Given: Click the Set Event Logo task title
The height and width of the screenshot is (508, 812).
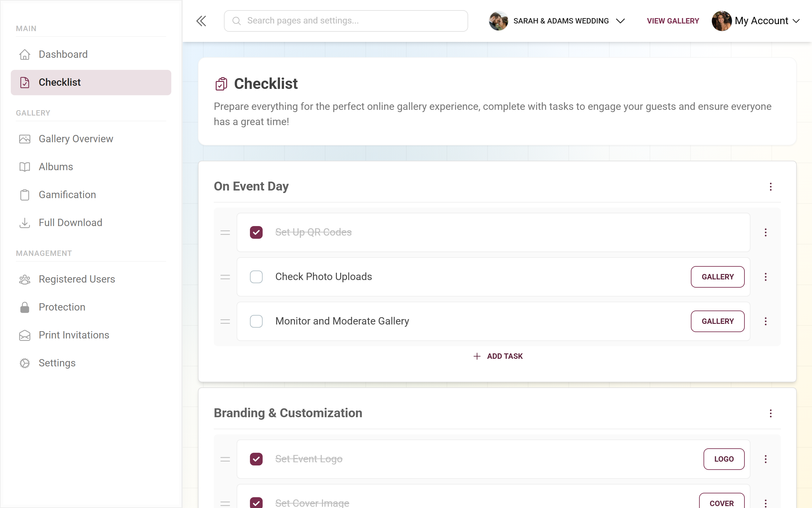Looking at the screenshot, I should [309, 459].
